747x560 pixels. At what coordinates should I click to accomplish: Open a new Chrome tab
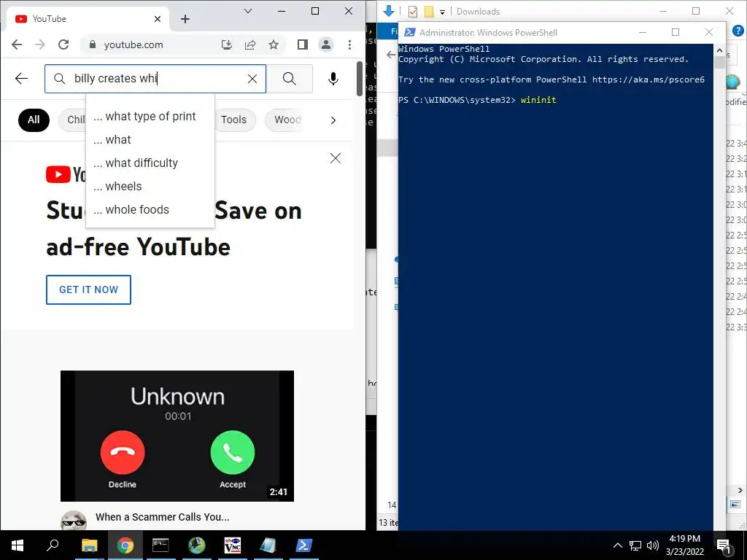click(x=185, y=19)
